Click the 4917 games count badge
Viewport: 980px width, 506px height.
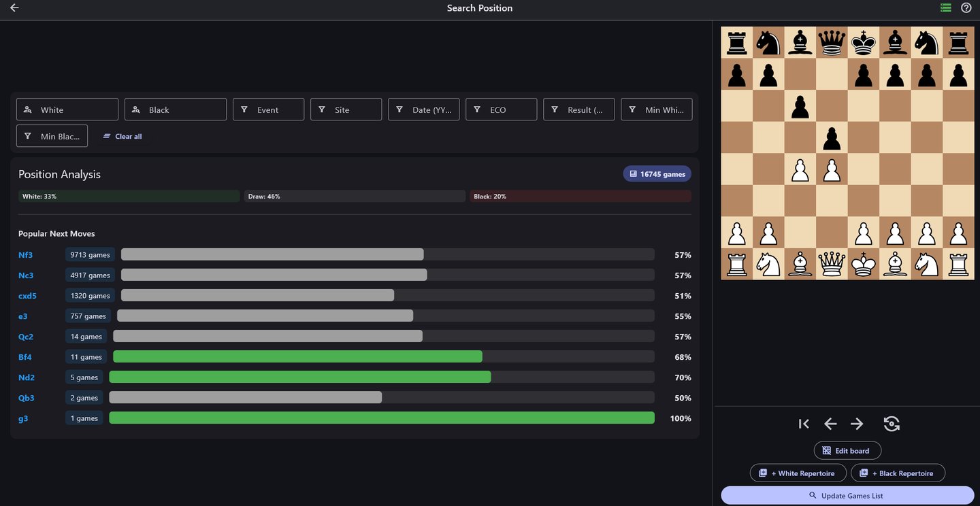[x=90, y=275]
